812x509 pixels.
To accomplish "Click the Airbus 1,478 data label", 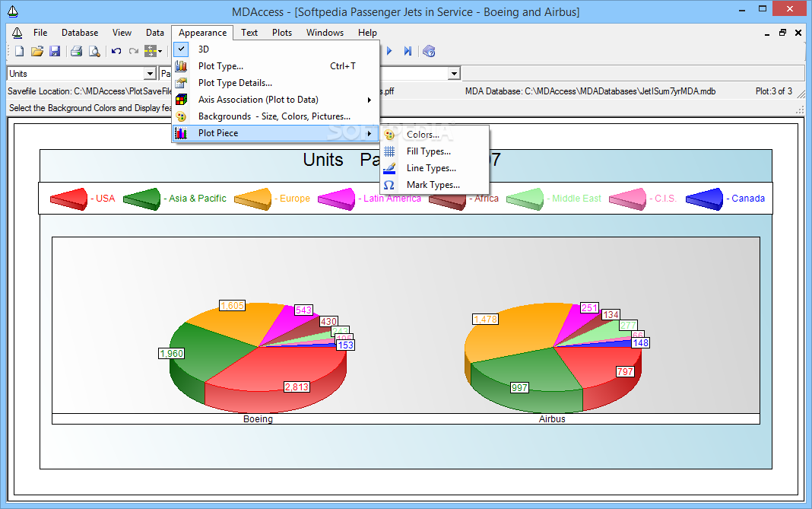I will pyautogui.click(x=485, y=320).
